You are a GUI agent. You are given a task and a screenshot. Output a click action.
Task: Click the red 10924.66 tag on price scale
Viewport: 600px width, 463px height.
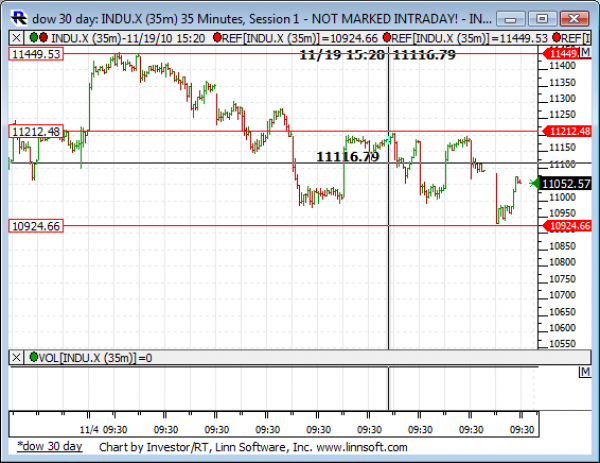567,226
